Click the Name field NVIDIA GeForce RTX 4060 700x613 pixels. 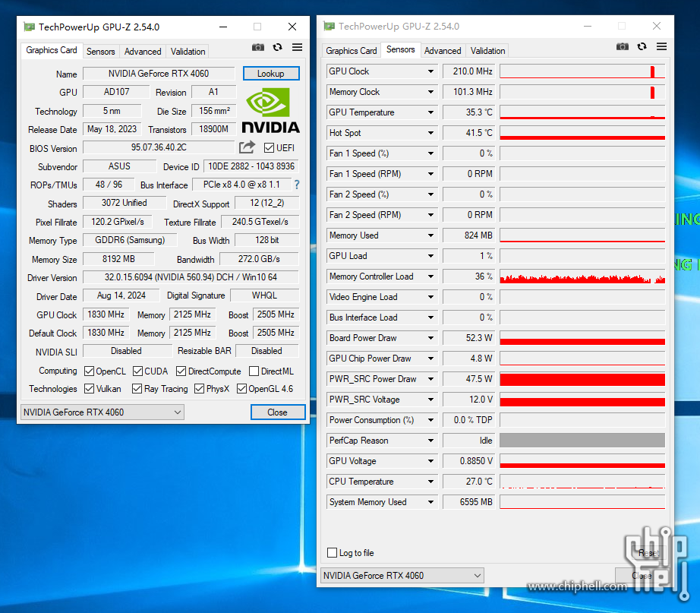pos(159,73)
